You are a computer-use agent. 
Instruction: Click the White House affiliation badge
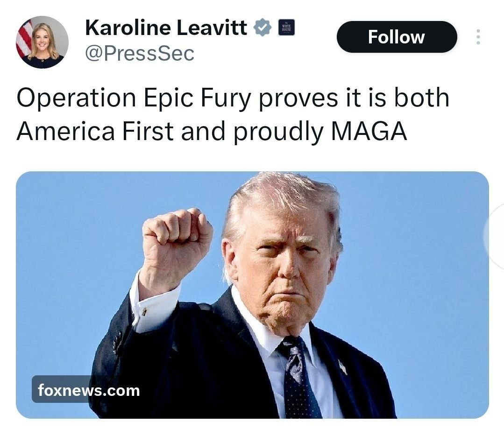pos(286,28)
